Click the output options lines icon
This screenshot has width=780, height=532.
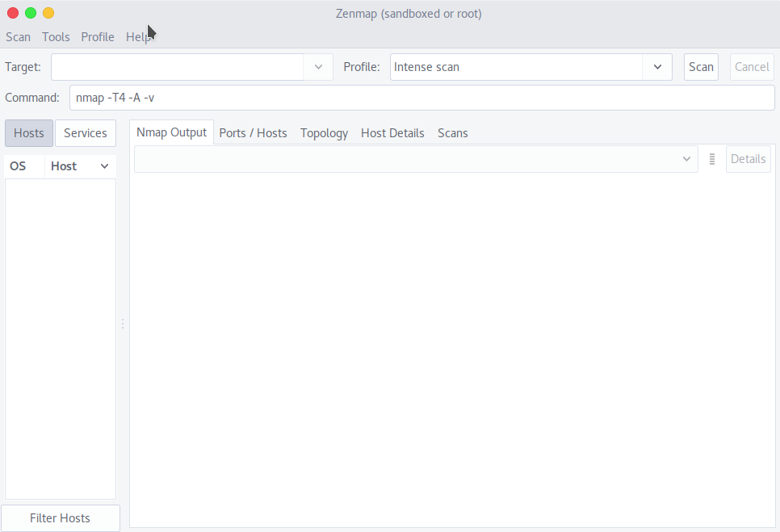(712, 159)
